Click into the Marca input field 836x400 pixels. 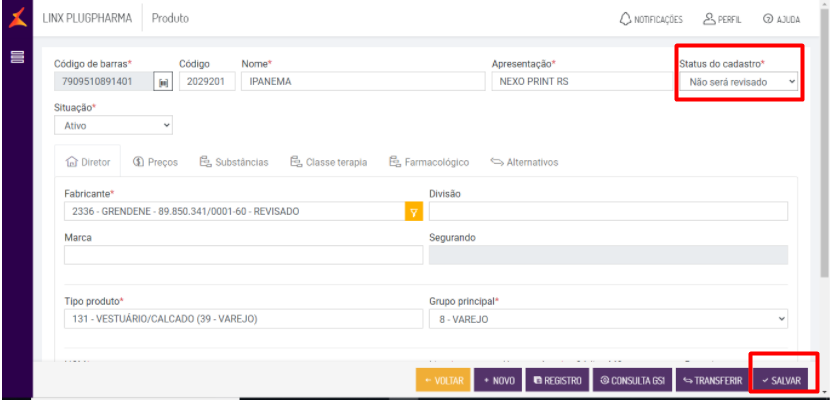pos(243,255)
